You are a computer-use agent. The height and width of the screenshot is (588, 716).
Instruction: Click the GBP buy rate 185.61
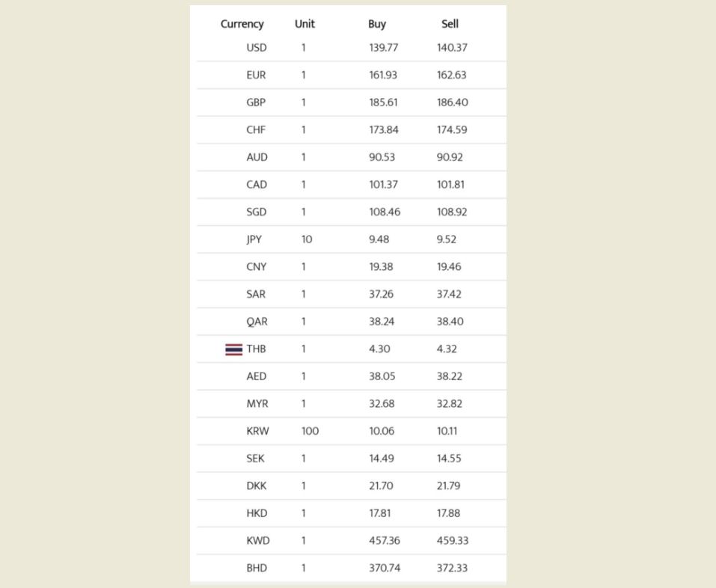point(383,102)
